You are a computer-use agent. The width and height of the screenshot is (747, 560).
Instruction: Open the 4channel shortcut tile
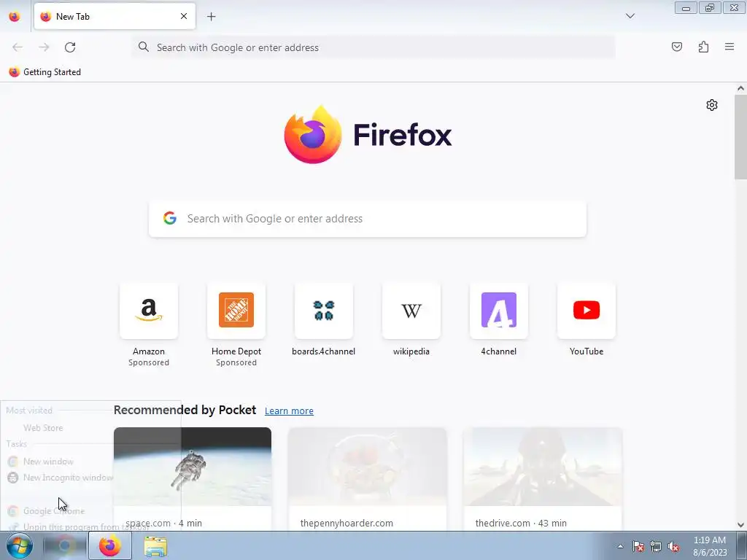tap(499, 311)
